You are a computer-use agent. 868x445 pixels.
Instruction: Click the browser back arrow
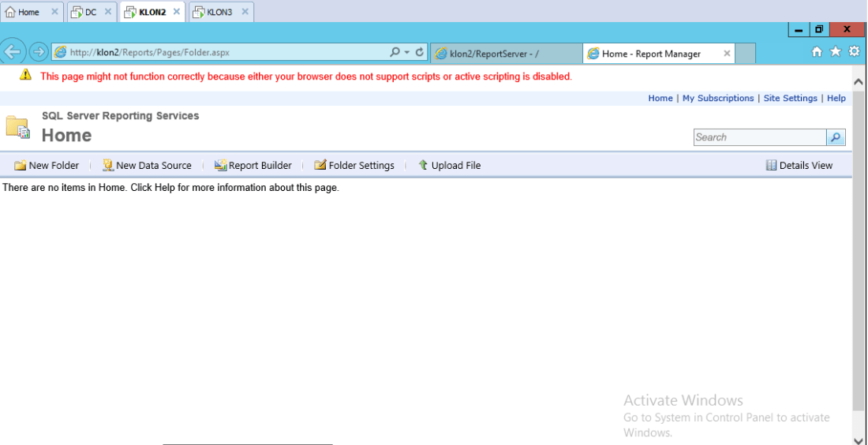[13, 52]
